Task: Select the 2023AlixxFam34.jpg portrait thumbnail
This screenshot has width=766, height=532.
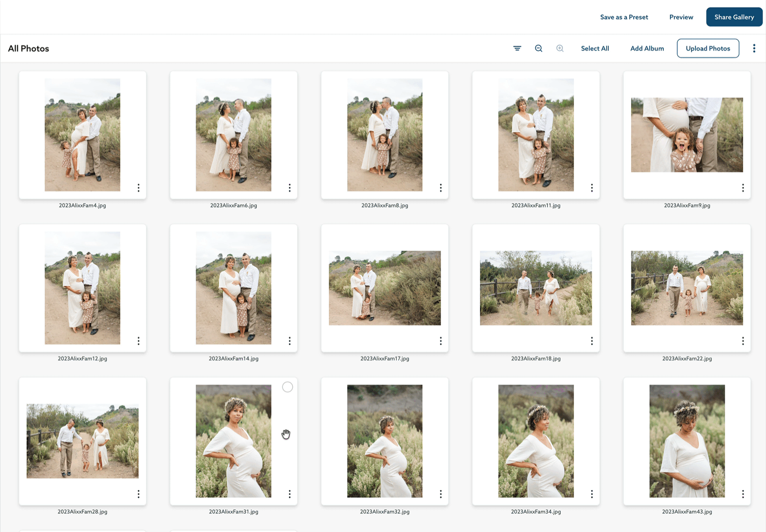Action: (x=536, y=441)
